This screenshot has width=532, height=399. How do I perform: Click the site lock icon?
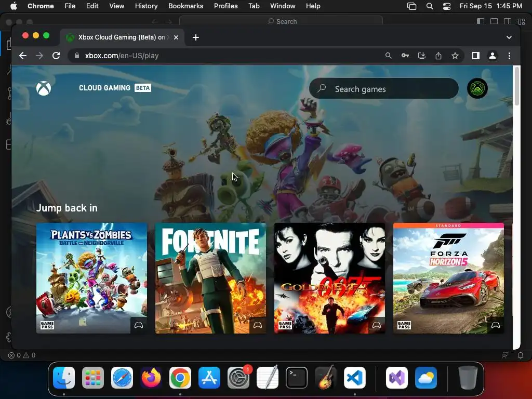77,56
